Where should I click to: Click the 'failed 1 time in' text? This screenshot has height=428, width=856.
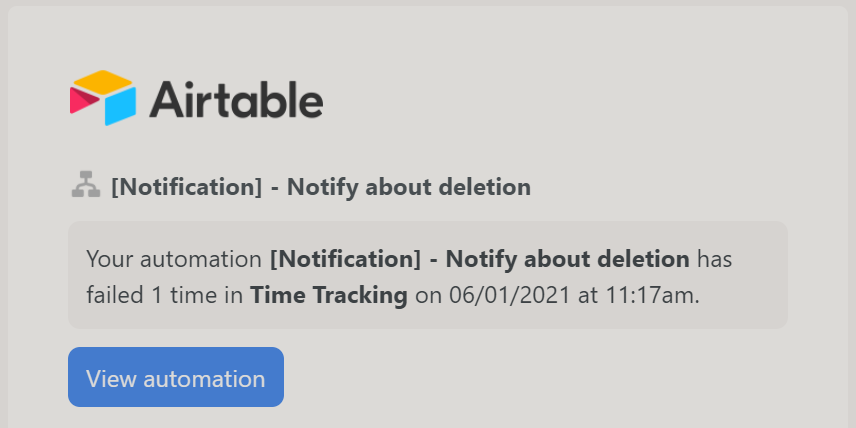(x=165, y=295)
